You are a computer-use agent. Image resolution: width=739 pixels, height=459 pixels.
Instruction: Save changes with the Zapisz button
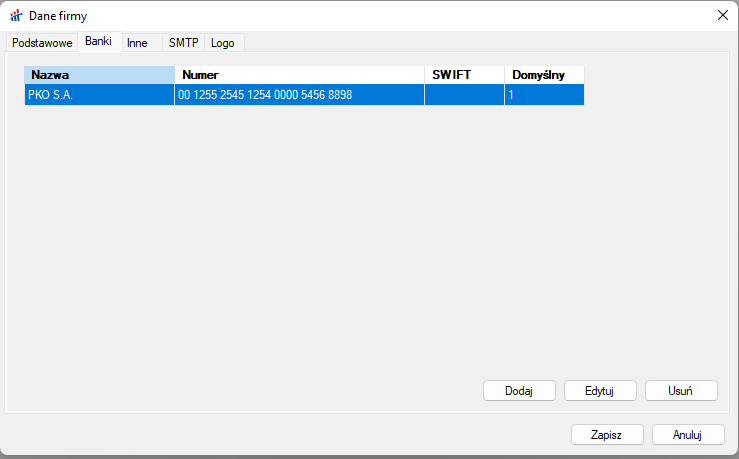[x=607, y=435]
